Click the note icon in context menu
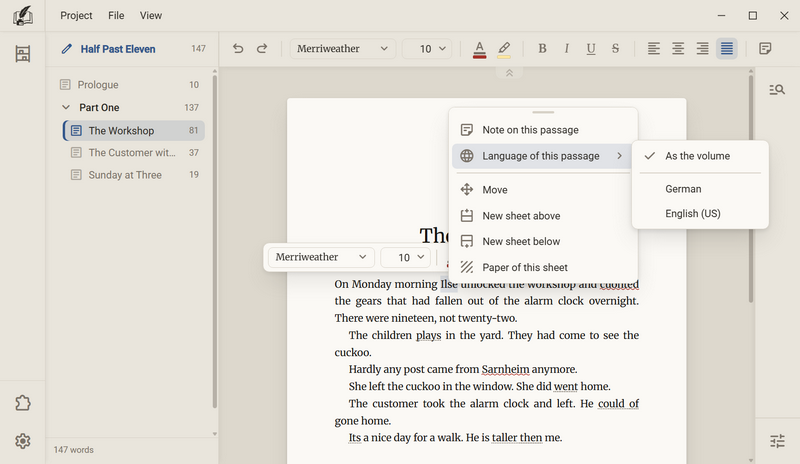The image size is (800, 464). (x=466, y=130)
